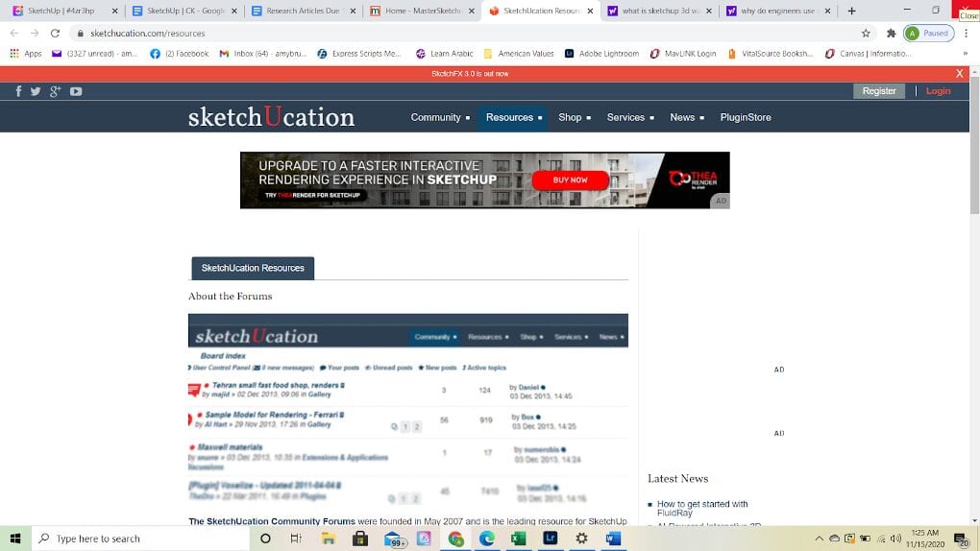Click the address bar URL field
Screen dimensions: 980x551
coord(469,33)
